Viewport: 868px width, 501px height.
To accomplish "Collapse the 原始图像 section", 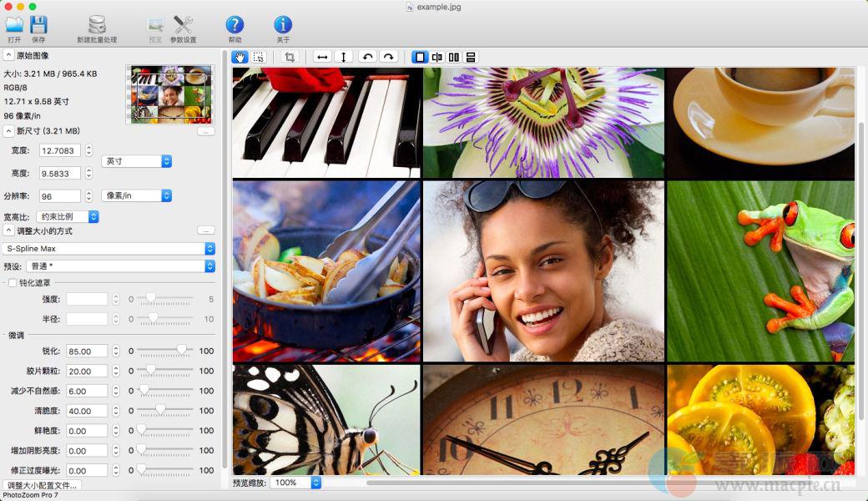I will (8, 55).
